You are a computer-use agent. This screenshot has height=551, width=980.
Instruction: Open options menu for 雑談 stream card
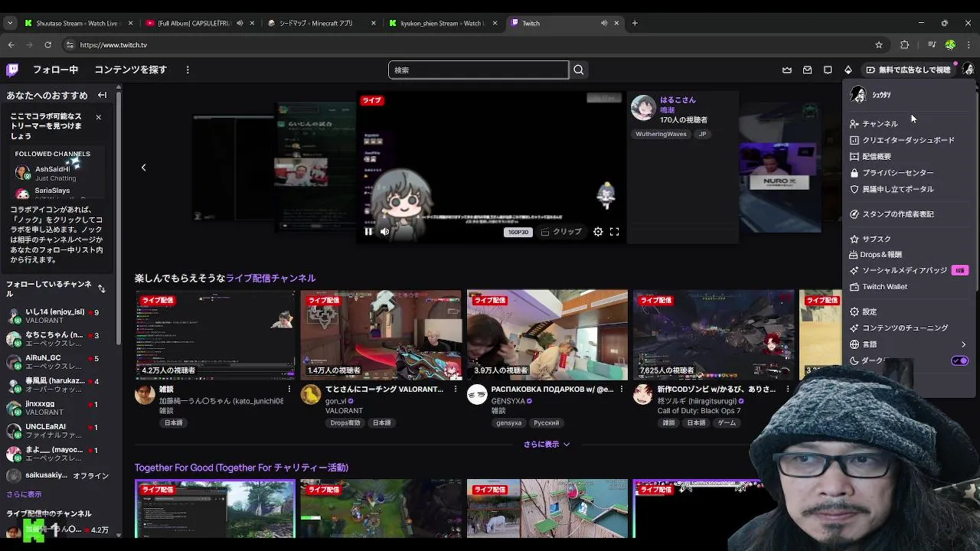pyautogui.click(x=289, y=390)
